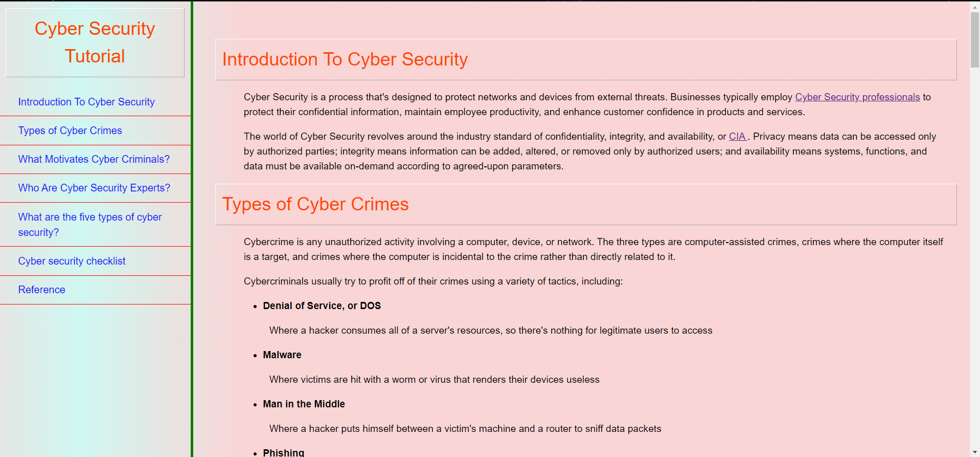Click the sniff data packets description line
The height and width of the screenshot is (457, 980).
click(x=465, y=429)
